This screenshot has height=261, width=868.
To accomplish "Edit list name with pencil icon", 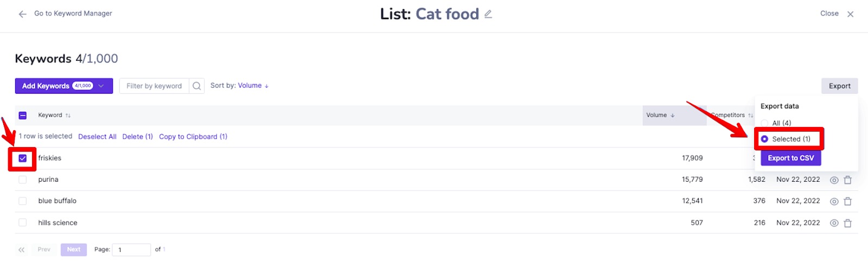I will 488,14.
